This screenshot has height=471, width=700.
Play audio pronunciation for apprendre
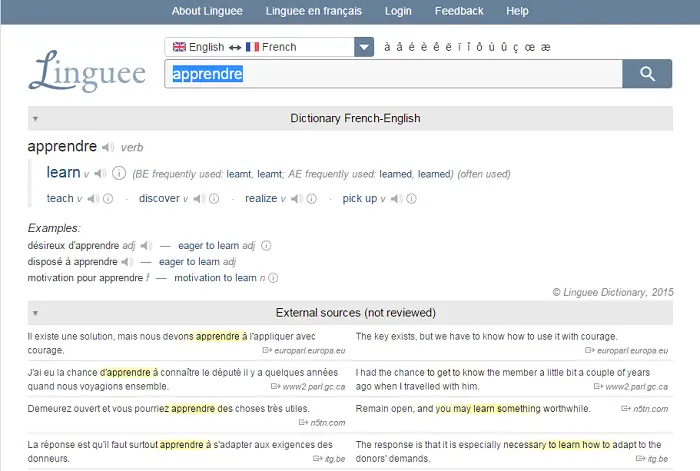108,147
